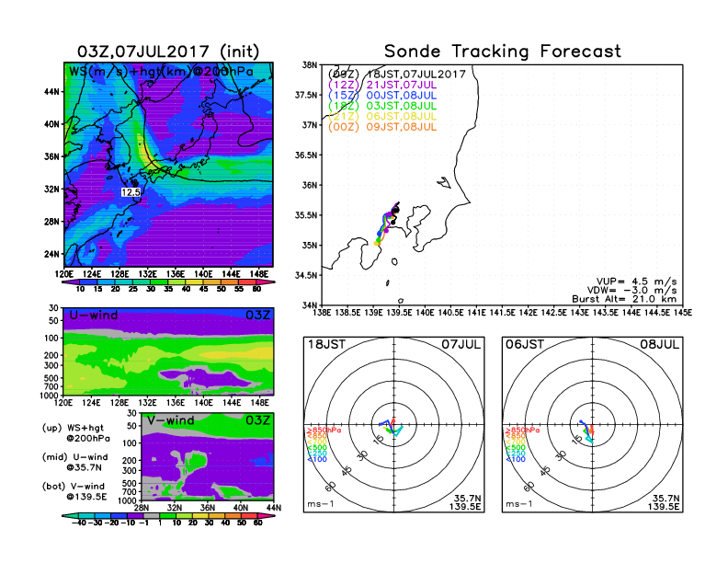Click the "03Z" label in U-wind panel
728x563 pixels.
tap(257, 316)
